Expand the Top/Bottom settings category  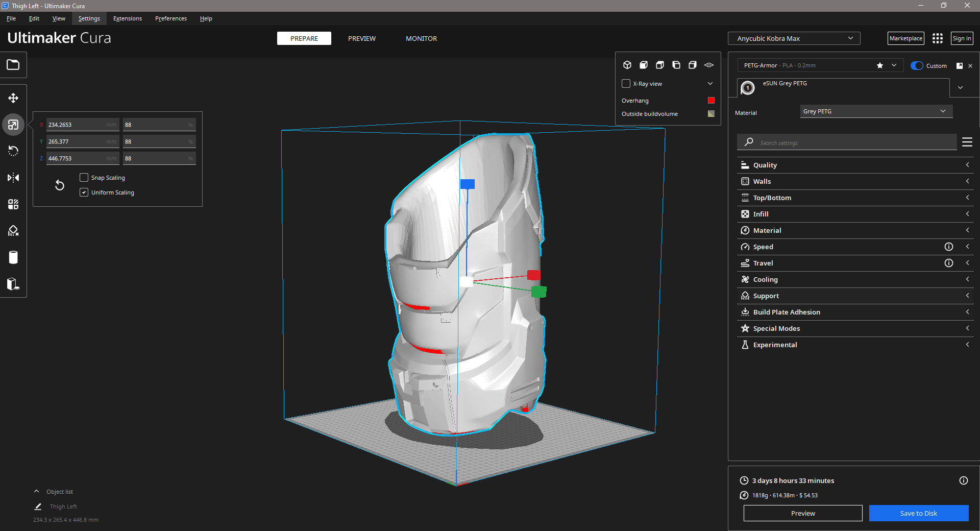click(x=855, y=198)
